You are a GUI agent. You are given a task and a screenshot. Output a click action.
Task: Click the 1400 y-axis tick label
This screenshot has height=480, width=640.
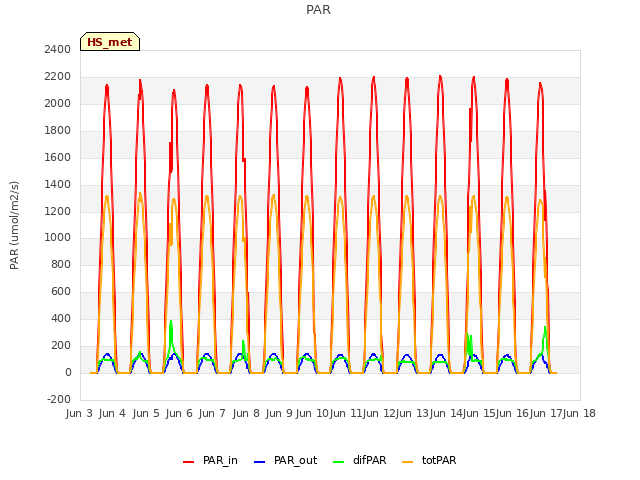(58, 184)
